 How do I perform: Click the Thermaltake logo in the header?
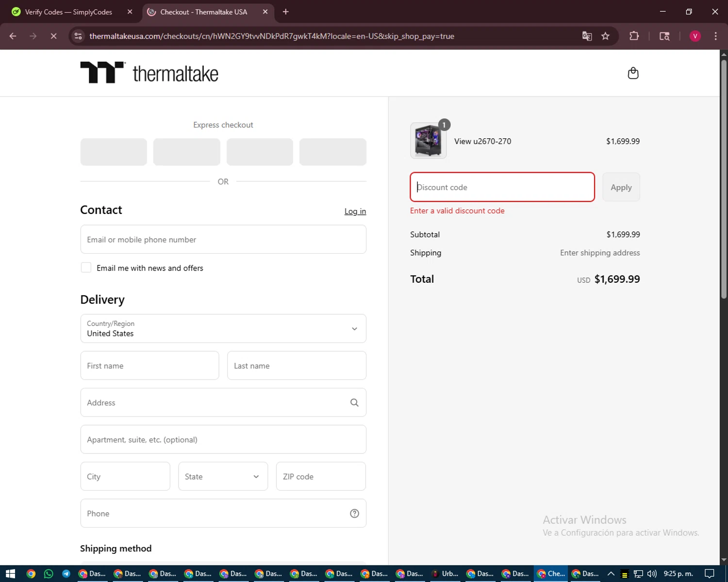click(149, 73)
